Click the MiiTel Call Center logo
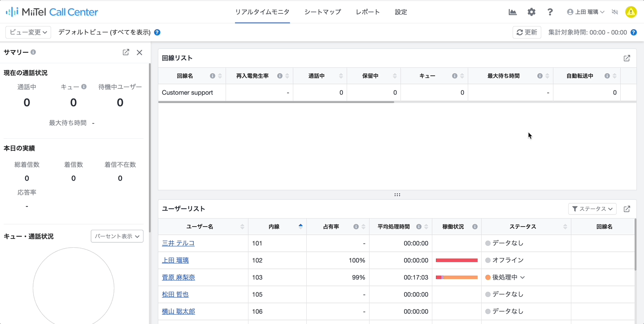This screenshot has width=644, height=324. coord(52,12)
